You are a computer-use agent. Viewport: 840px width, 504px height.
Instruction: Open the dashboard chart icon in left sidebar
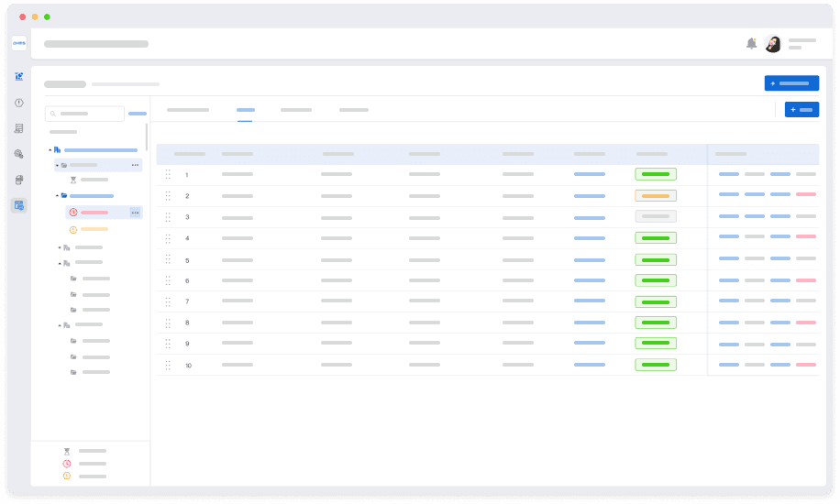point(19,77)
